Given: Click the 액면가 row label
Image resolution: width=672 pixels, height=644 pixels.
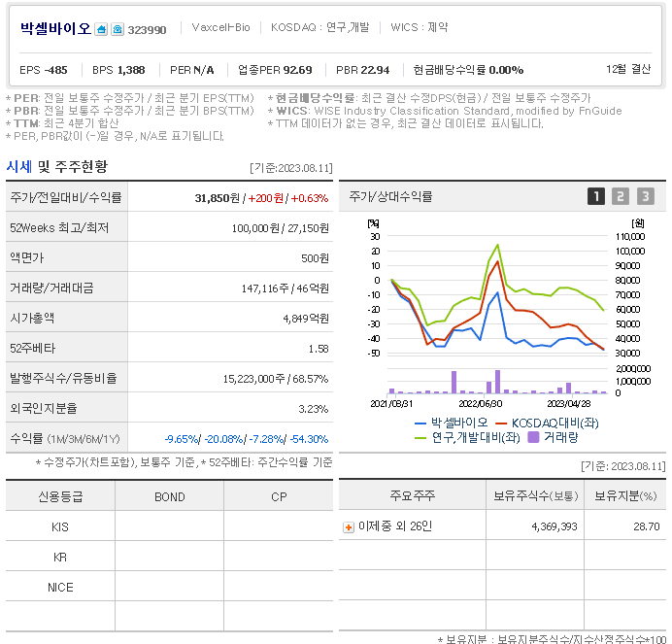Looking at the screenshot, I should tap(26, 257).
